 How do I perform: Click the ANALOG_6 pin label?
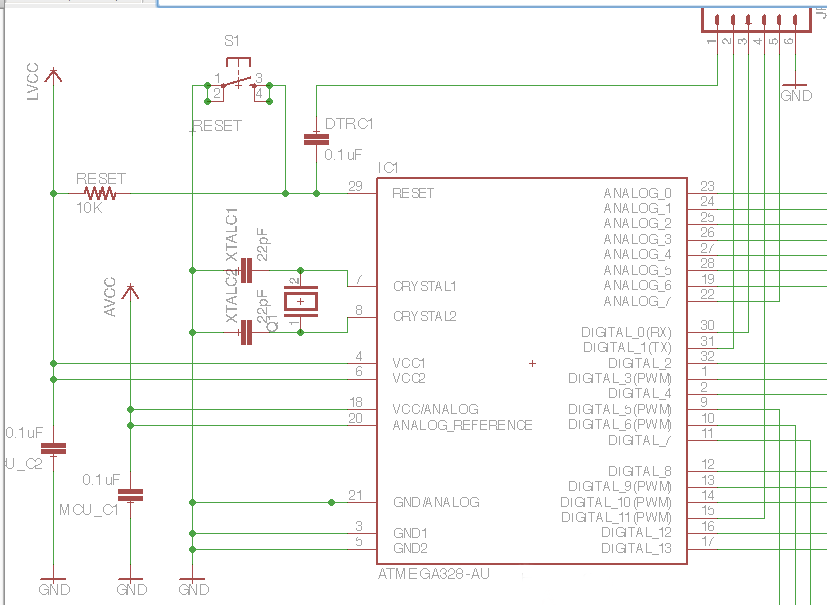(638, 286)
